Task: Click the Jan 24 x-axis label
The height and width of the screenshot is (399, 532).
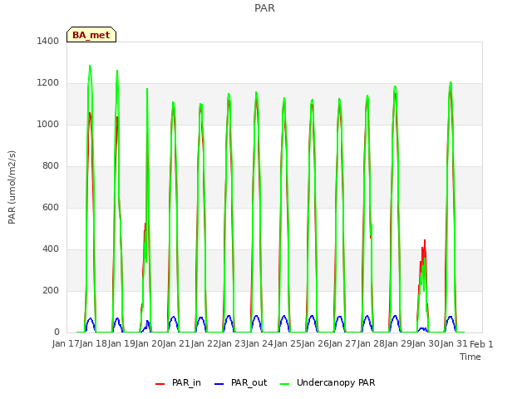Action: [259, 344]
